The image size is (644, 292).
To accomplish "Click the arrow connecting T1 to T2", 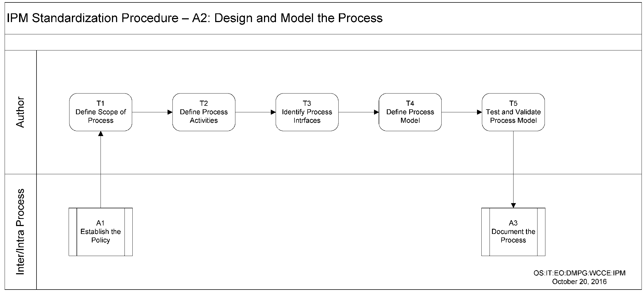I will pos(152,112).
